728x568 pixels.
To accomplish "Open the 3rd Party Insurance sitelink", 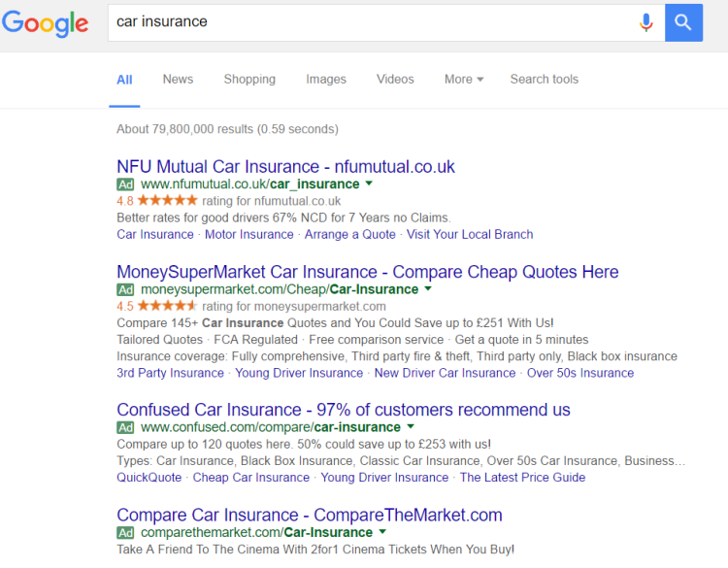I will (170, 373).
